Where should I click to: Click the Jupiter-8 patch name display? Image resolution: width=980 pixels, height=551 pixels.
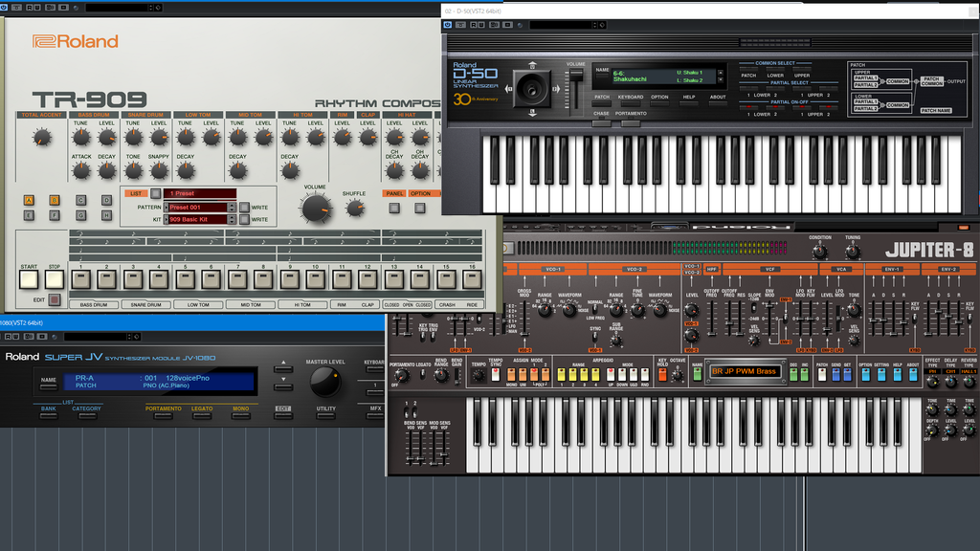tap(744, 372)
